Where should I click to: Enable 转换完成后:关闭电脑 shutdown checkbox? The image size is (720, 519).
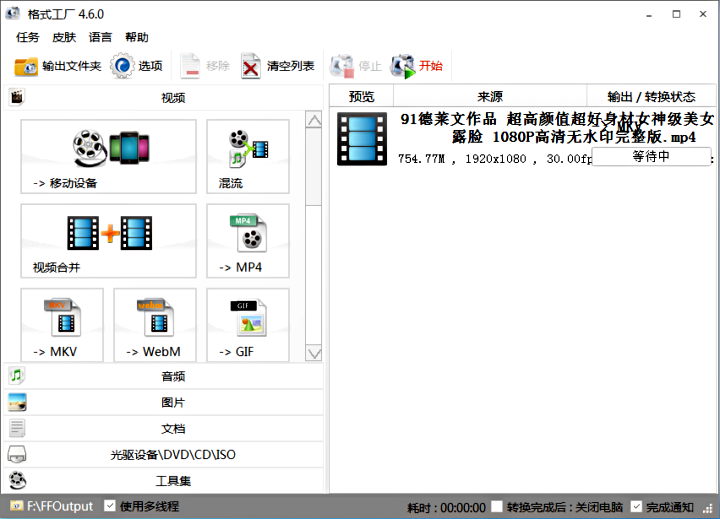497,506
